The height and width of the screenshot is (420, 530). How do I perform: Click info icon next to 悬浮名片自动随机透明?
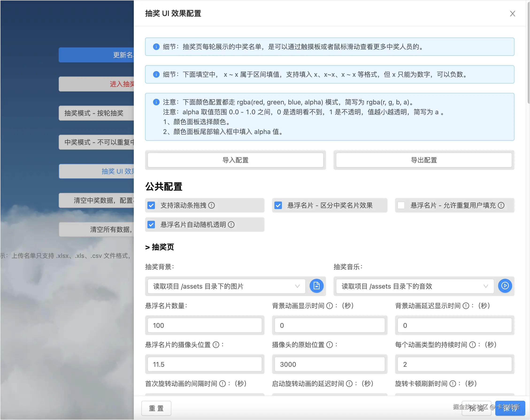[231, 224]
